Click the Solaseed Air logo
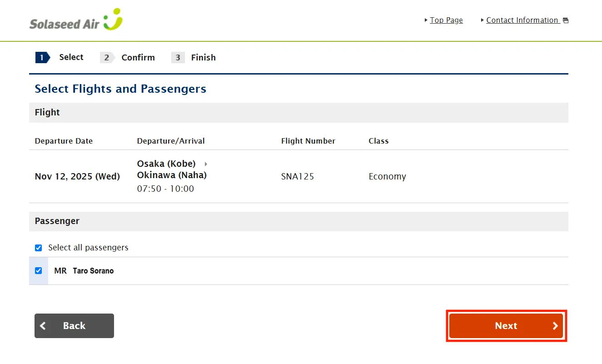The width and height of the screenshot is (602, 364). [x=76, y=20]
